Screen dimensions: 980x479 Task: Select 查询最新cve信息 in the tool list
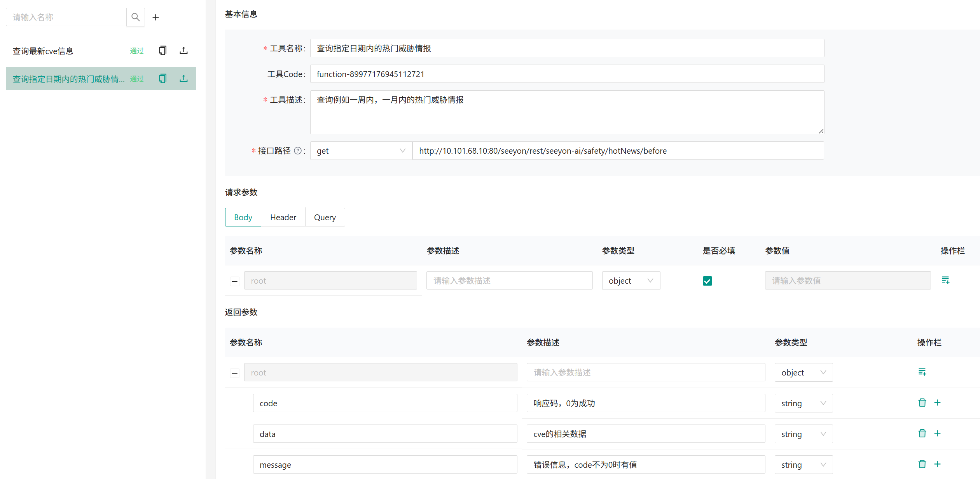pos(43,51)
